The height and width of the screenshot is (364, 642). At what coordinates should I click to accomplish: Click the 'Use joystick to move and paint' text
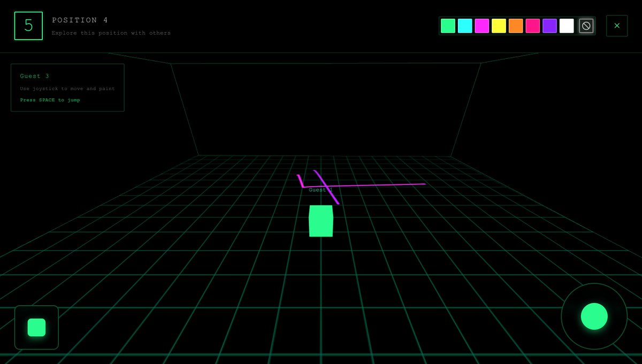pos(67,89)
